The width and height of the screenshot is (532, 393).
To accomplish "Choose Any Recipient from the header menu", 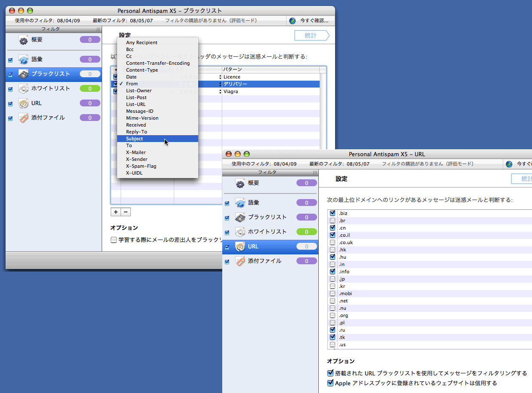I will click(157, 42).
